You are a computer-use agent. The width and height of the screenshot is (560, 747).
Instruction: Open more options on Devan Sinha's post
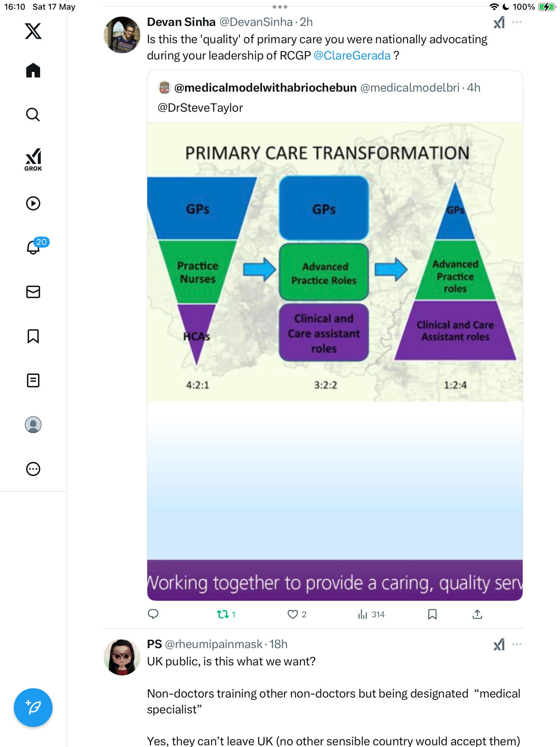tap(517, 22)
